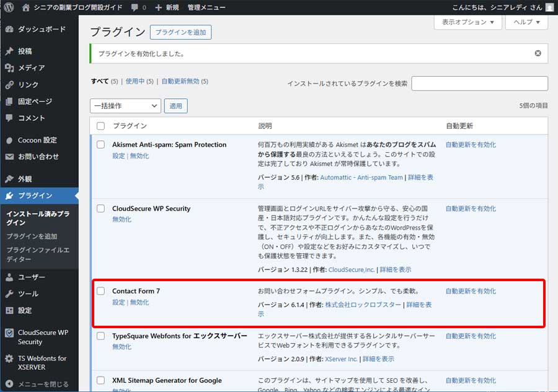The image size is (558, 392).
Task: Deactivate Contact Form 7 via its 無効化 link
Action: coord(139,302)
